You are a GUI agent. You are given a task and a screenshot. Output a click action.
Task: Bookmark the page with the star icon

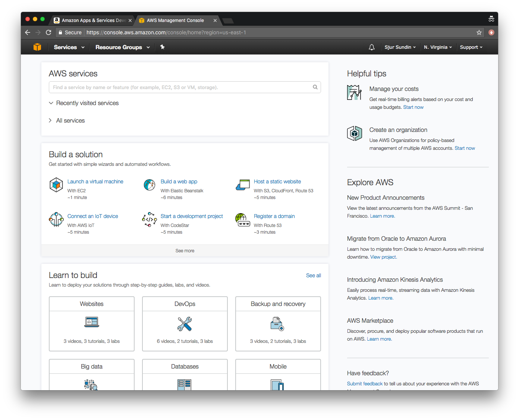tap(479, 32)
